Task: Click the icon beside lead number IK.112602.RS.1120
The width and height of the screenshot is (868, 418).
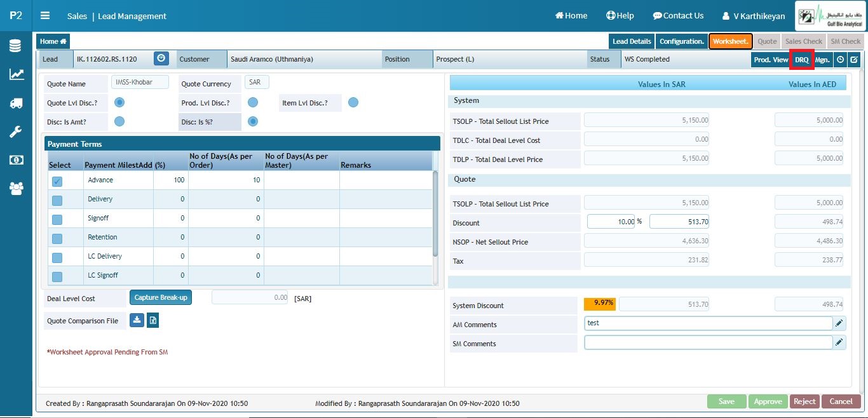Action: pyautogui.click(x=161, y=58)
